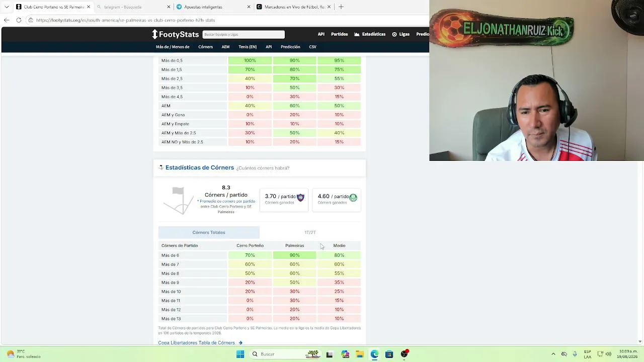Open the API link in top navigation
Viewport: 644px width, 362px height.
click(x=321, y=34)
